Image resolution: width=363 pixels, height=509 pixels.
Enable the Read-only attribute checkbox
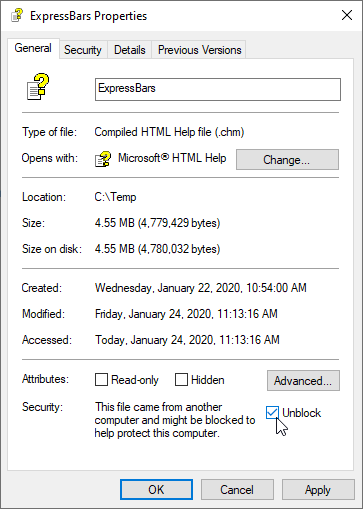tap(101, 379)
